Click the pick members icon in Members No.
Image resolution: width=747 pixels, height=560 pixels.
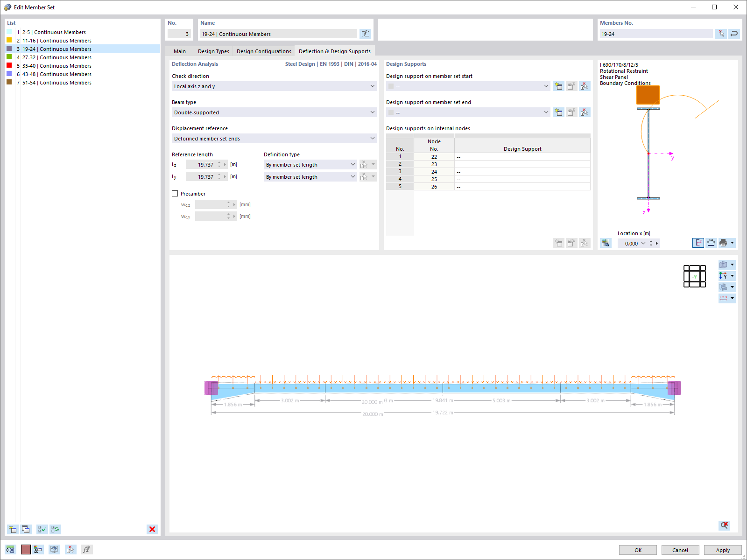point(721,34)
